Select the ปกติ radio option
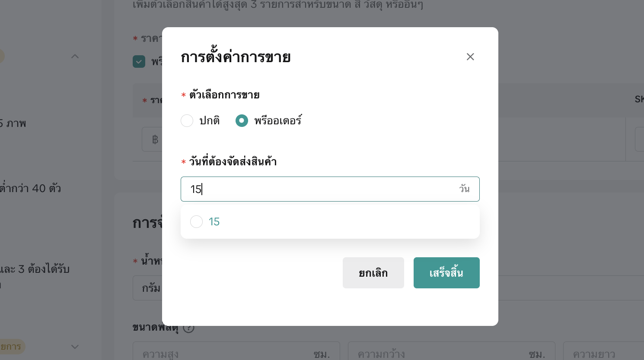 (x=187, y=120)
